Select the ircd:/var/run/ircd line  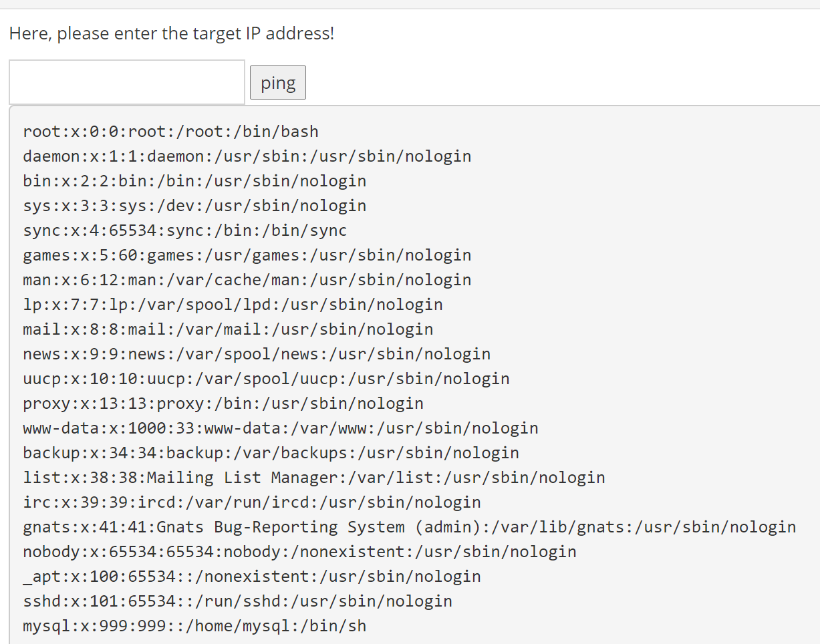(252, 502)
